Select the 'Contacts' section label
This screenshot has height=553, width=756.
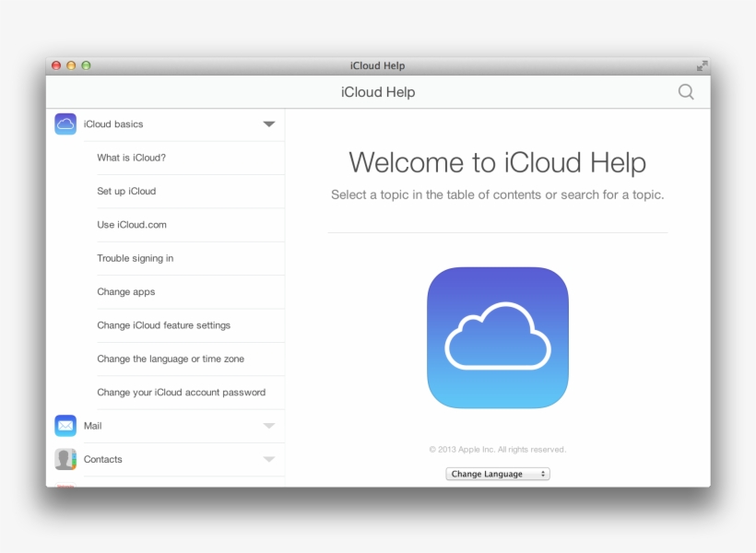(x=102, y=459)
